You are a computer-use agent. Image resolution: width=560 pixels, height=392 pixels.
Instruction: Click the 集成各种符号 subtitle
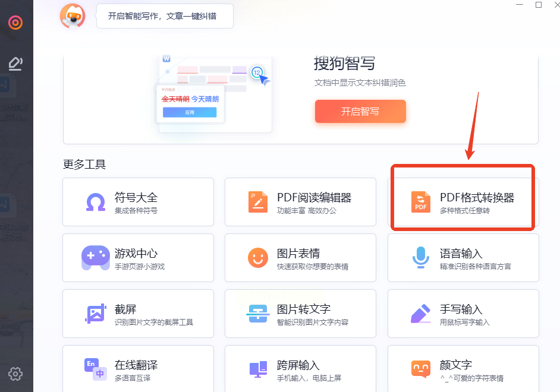tap(136, 211)
